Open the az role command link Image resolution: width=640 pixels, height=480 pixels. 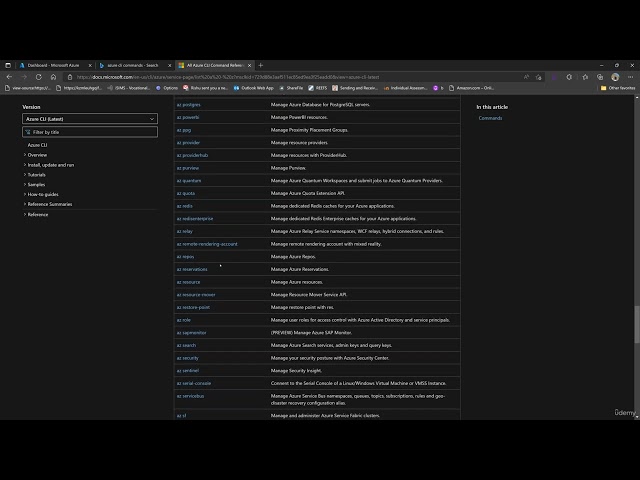[x=184, y=320]
